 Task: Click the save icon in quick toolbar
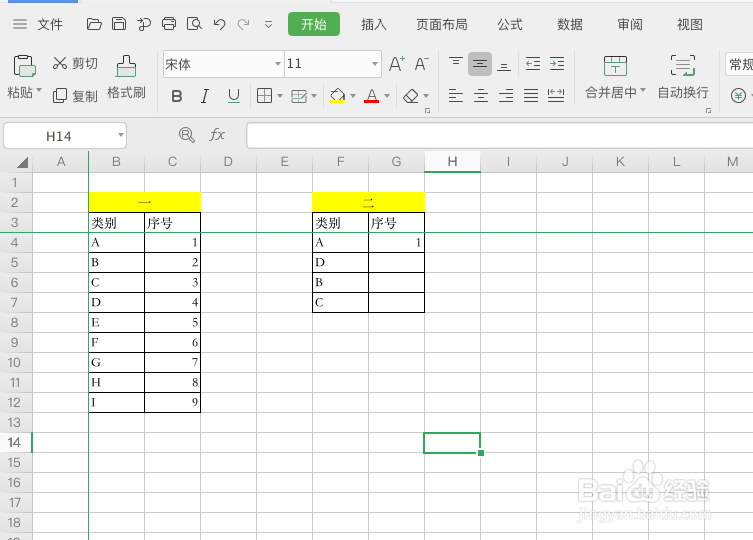click(119, 24)
